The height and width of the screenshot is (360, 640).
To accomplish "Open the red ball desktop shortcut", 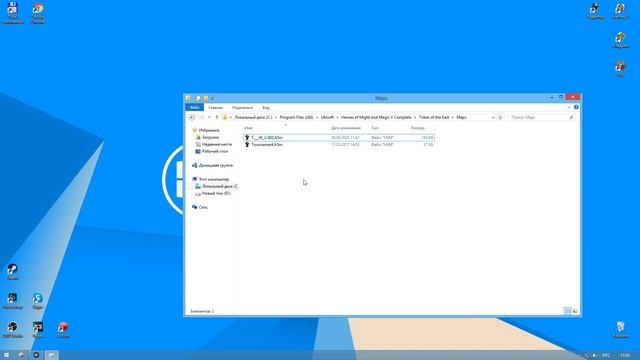I will (63, 329).
